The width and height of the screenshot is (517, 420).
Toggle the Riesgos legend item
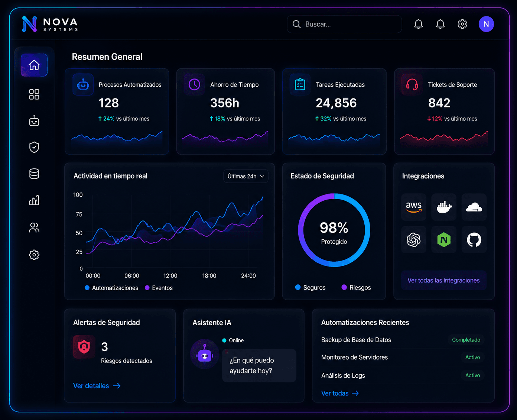pos(356,287)
